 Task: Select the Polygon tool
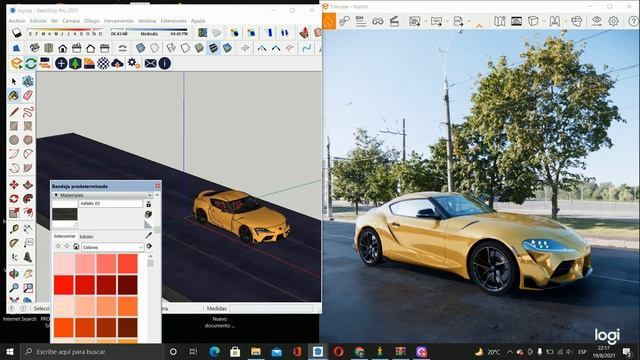tap(28, 140)
